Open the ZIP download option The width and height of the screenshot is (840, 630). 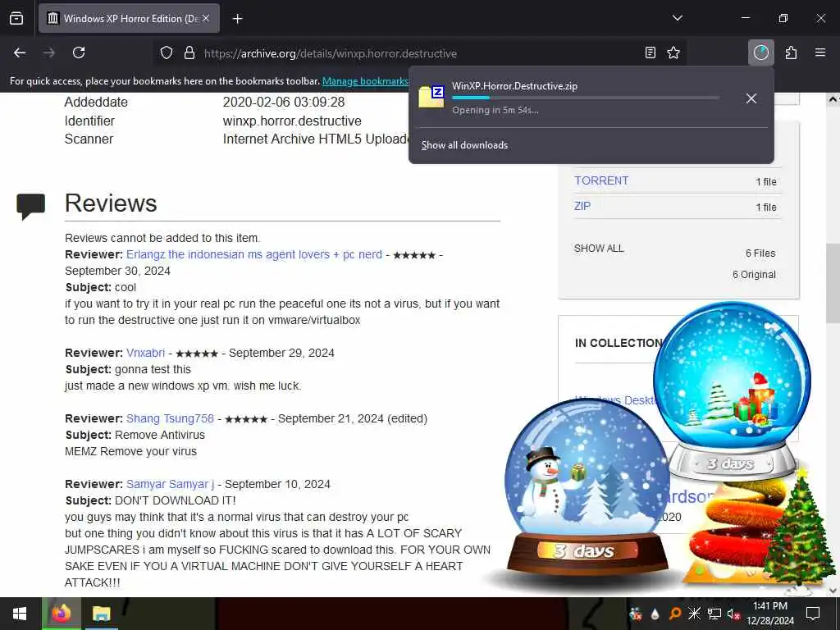[x=582, y=206]
